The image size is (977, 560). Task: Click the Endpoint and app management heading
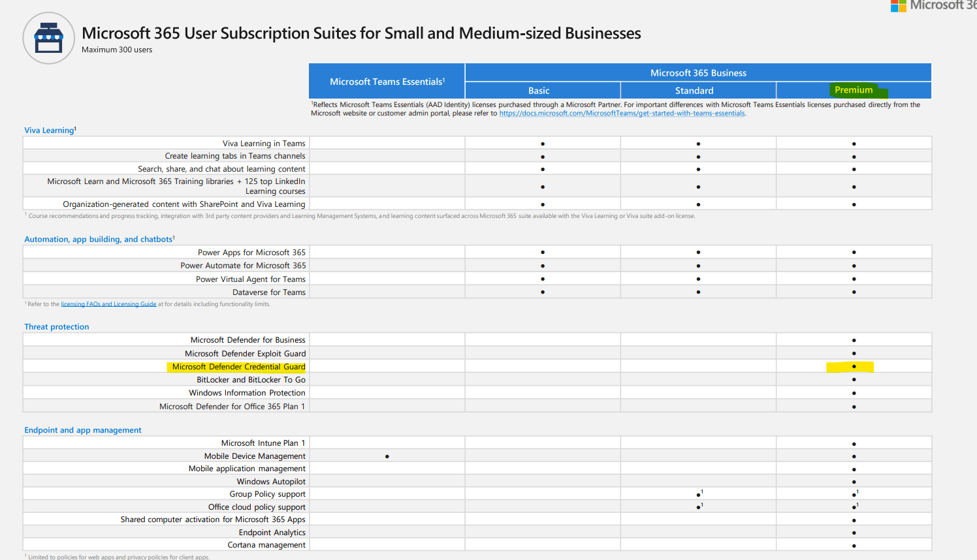(83, 430)
